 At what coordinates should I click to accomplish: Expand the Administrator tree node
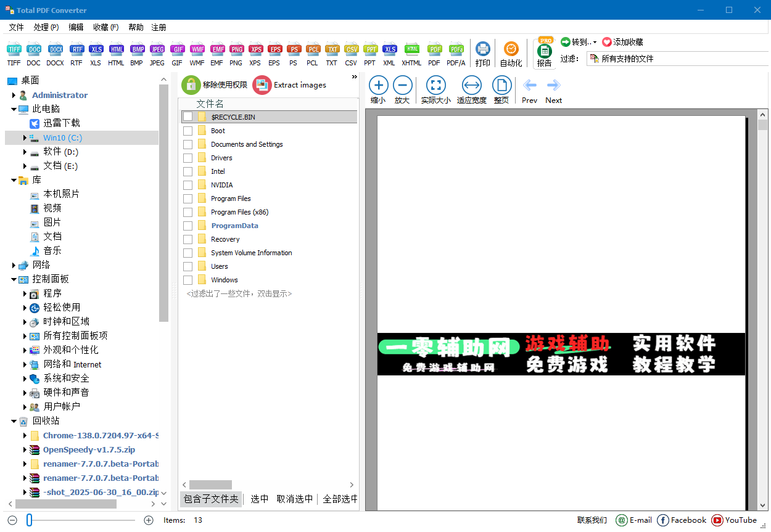coord(14,95)
